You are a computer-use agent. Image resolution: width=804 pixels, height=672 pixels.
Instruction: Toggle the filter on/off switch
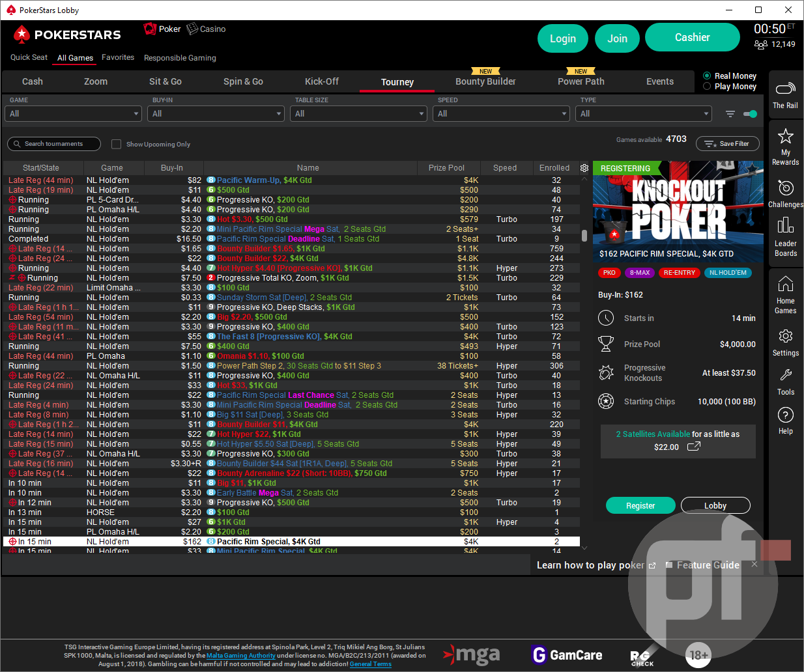(x=750, y=114)
